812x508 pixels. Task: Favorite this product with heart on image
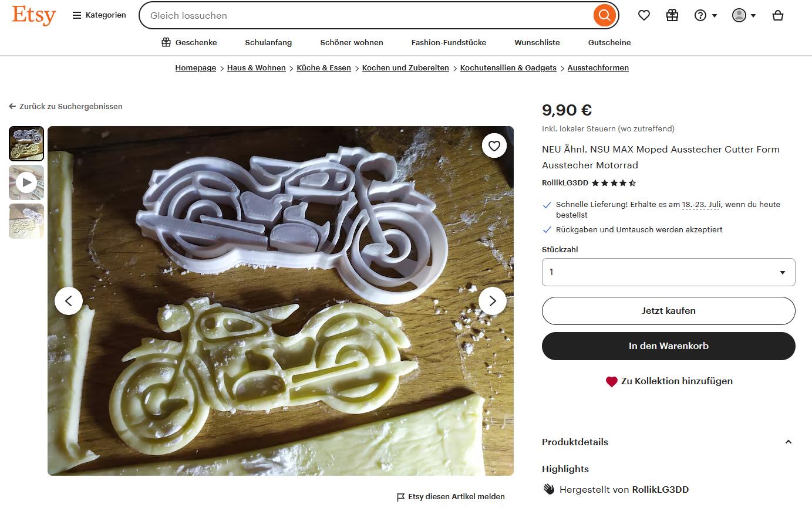tap(494, 146)
